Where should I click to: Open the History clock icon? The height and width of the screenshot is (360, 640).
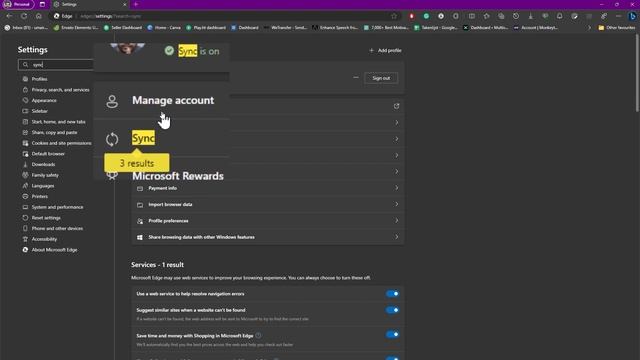click(516, 16)
